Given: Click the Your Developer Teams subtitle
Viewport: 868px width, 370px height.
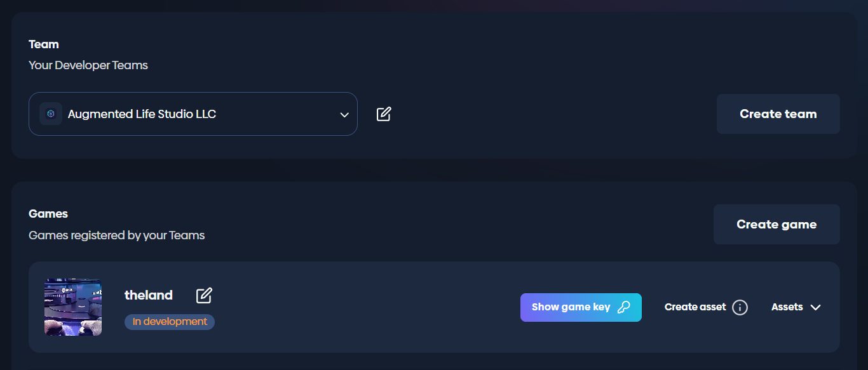Looking at the screenshot, I should (88, 65).
